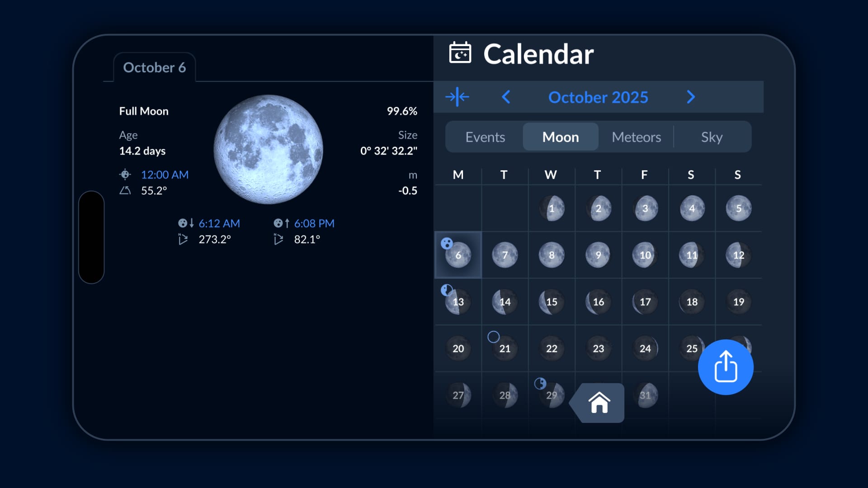Image resolution: width=868 pixels, height=488 pixels.
Task: Navigate to previous month using left chevron
Action: tap(506, 97)
